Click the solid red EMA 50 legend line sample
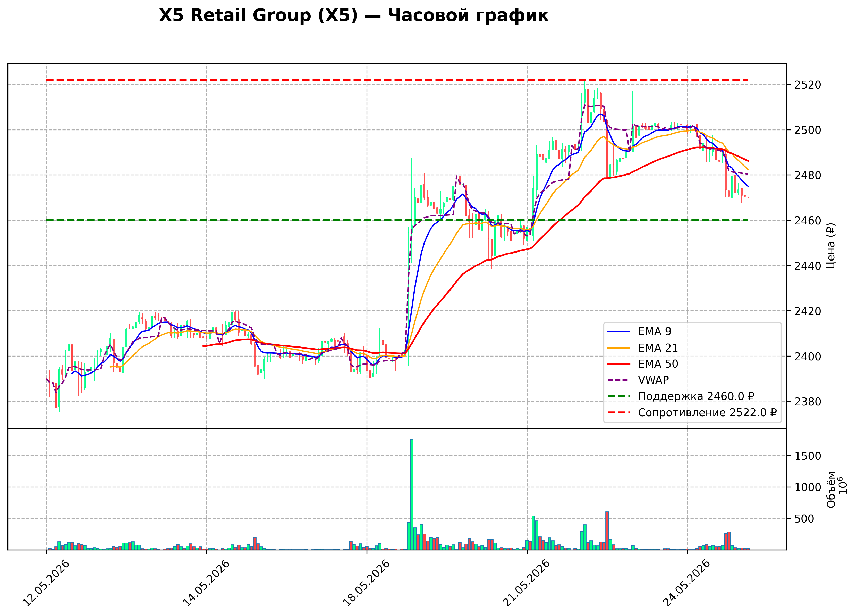This screenshot has width=857, height=616. coord(619,364)
